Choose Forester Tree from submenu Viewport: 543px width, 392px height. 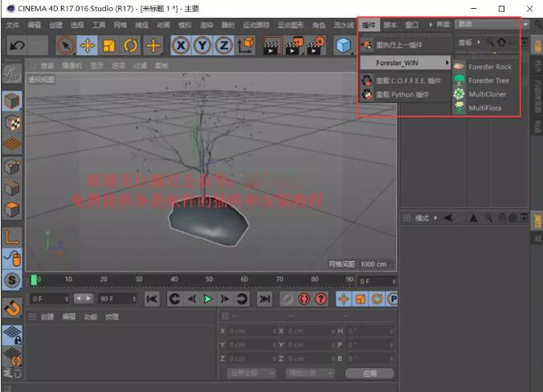(485, 80)
